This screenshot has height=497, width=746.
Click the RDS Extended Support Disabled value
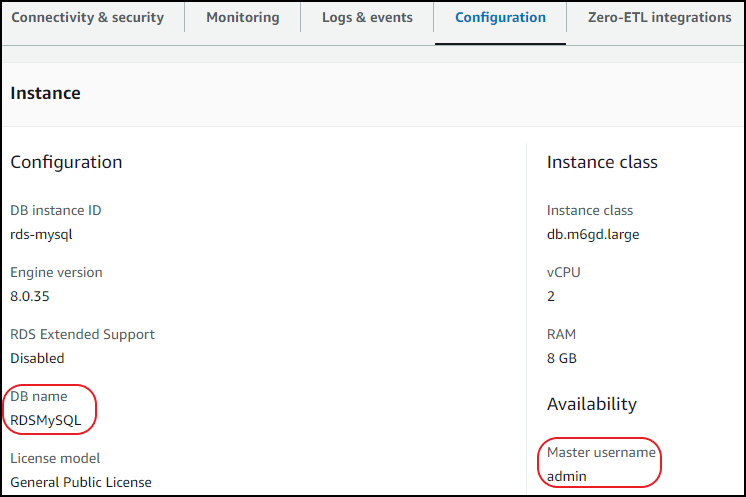point(37,358)
